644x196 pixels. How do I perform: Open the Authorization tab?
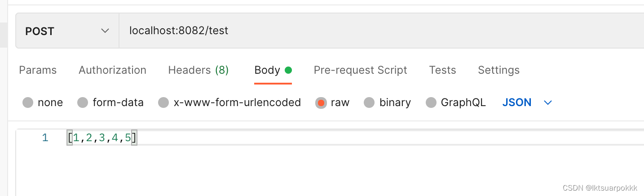coord(112,70)
